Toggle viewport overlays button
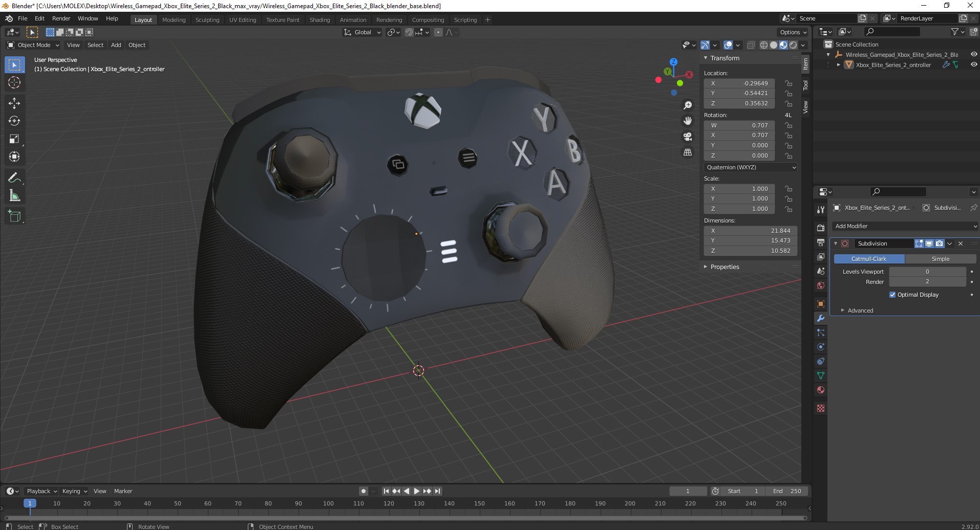 pos(728,45)
